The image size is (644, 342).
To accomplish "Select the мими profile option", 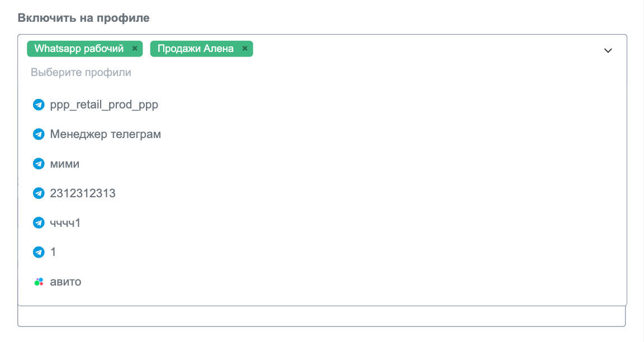I will (65, 164).
